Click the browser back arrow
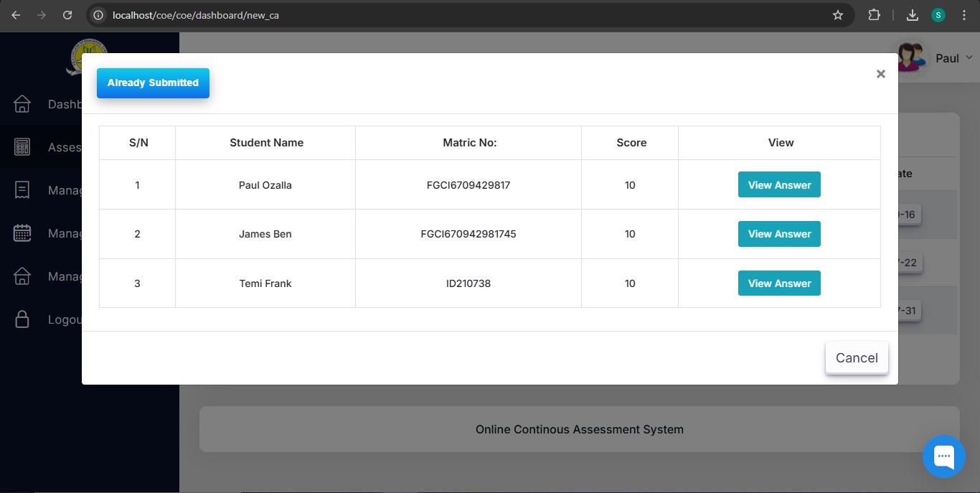The image size is (980, 493). (16, 15)
